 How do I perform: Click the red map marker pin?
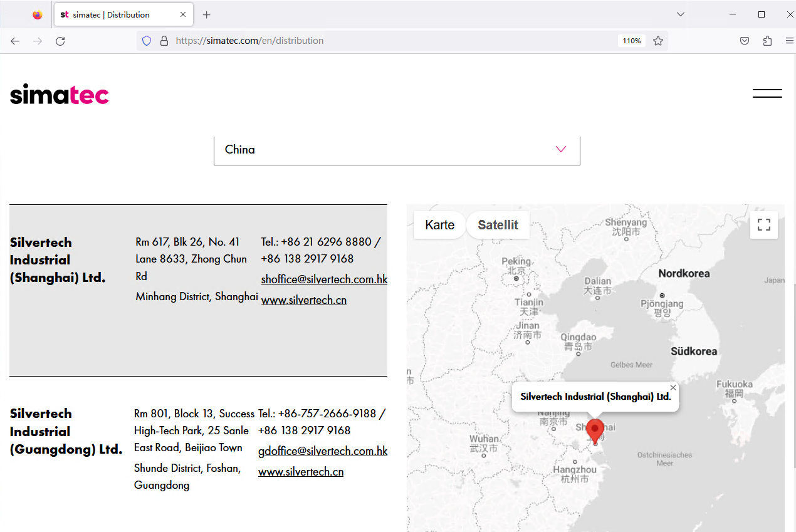595,431
